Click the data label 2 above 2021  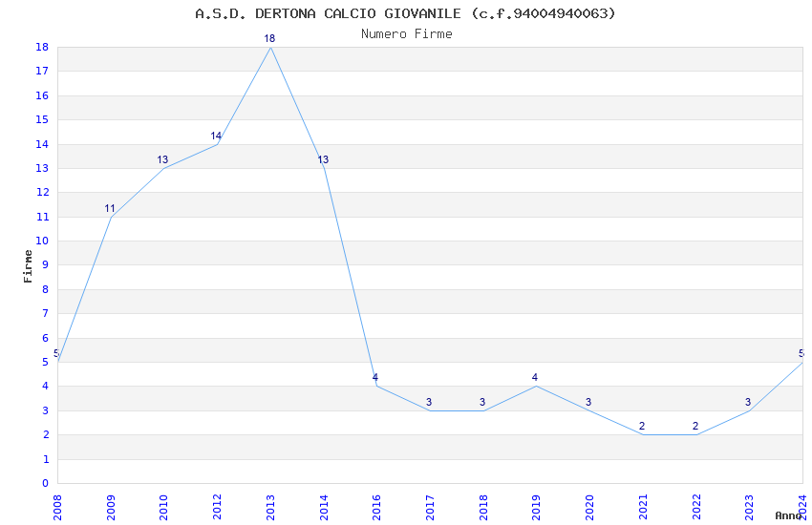[x=642, y=427]
